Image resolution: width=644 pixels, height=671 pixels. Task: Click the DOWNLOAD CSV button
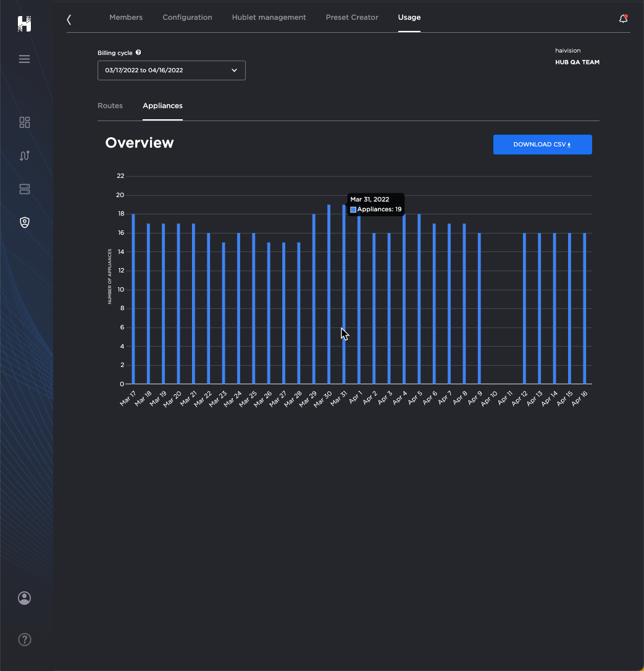(x=542, y=144)
